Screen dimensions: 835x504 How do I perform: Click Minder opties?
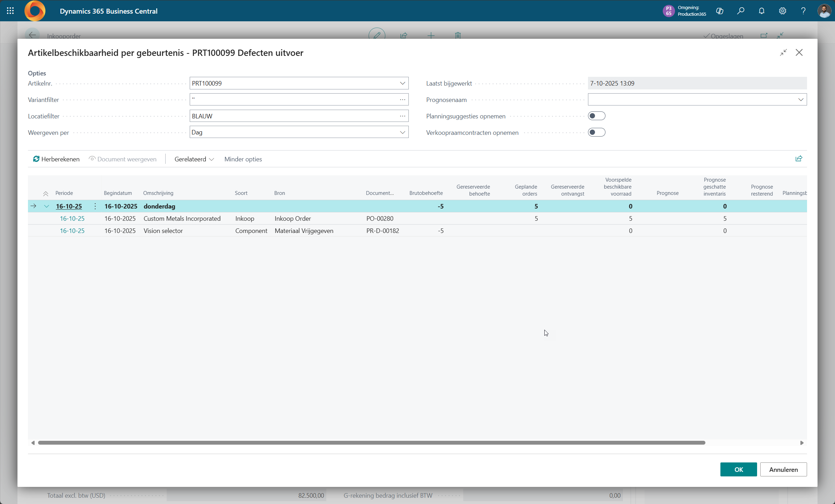coord(243,159)
